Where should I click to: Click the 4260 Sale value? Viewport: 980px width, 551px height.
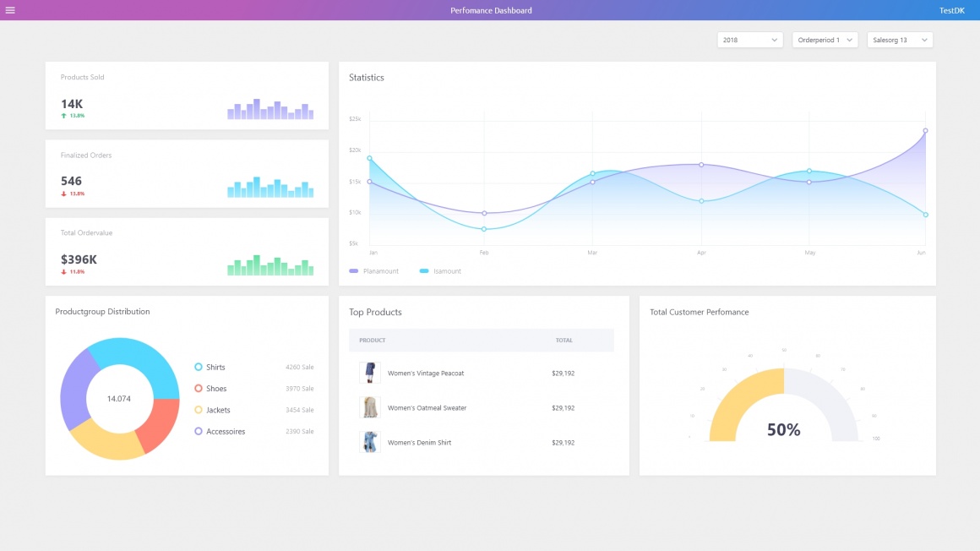point(299,367)
